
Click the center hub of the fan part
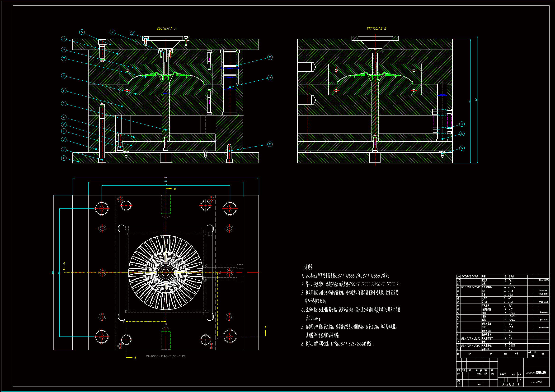point(166,272)
